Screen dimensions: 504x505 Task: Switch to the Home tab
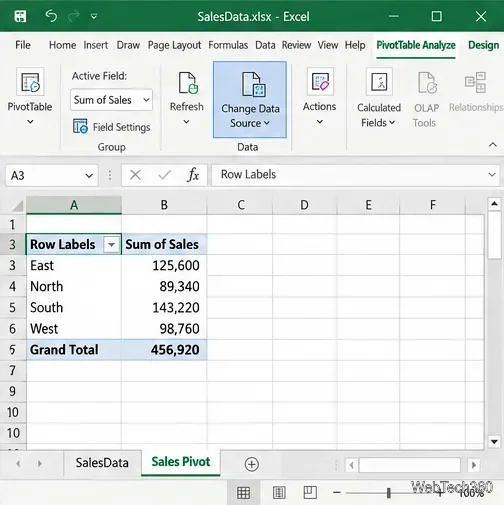point(62,45)
